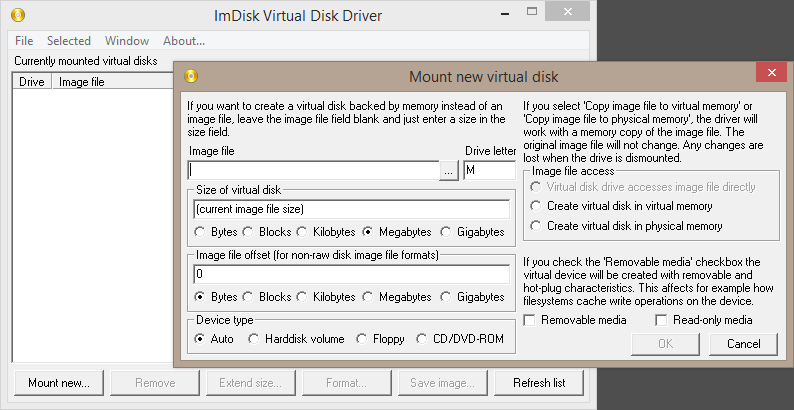Screen dimensions: 794x410
Task: Select Create virtual disk in physical memory
Action: point(536,226)
